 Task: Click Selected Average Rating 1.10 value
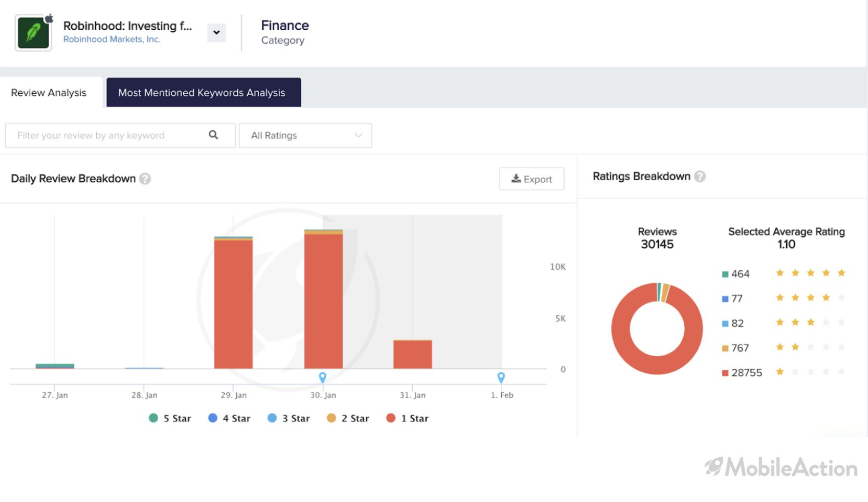[x=786, y=244]
